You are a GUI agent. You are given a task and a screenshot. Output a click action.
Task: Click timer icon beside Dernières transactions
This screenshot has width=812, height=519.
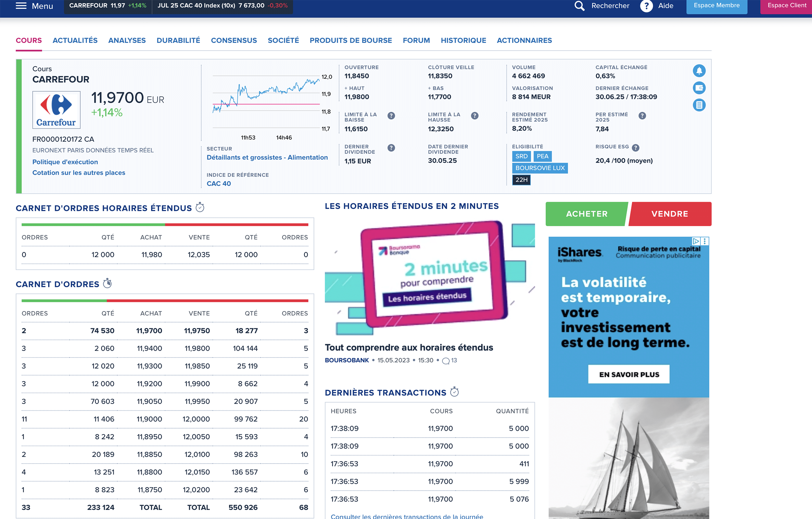click(x=454, y=391)
